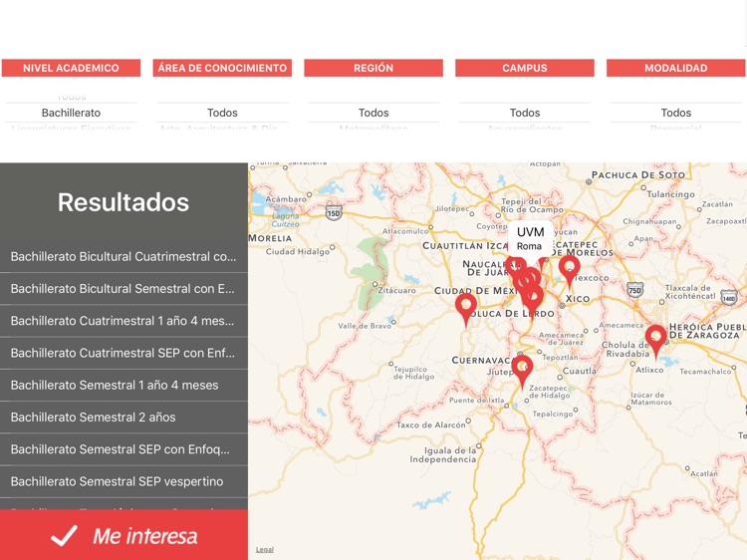Tap the ÁREA DE CONOCIMIENTO filter header
This screenshot has height=560, width=747.
tap(222, 68)
